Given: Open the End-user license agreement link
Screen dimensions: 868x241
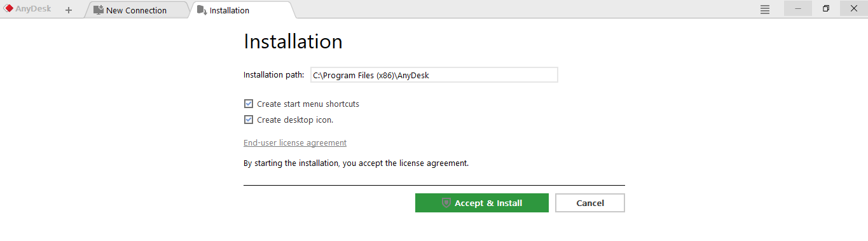Looking at the screenshot, I should 295,143.
